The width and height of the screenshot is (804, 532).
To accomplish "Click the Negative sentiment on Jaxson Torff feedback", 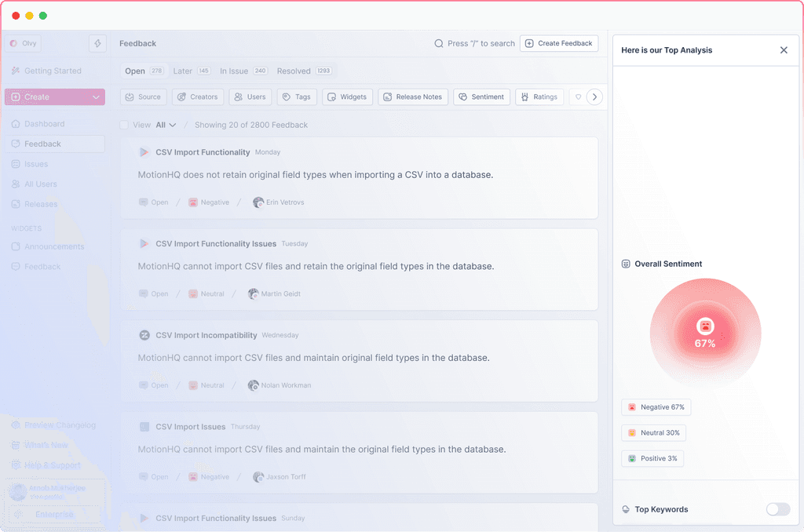I will [x=209, y=476].
